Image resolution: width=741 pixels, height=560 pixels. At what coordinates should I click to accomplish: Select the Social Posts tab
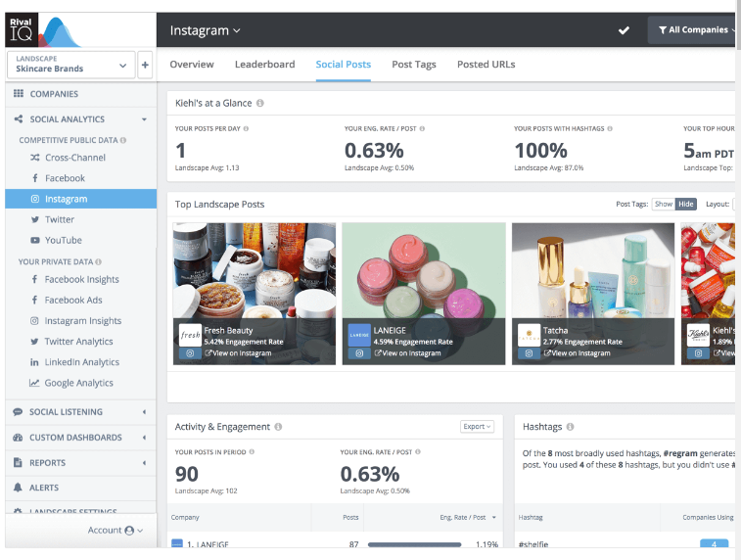click(x=343, y=65)
